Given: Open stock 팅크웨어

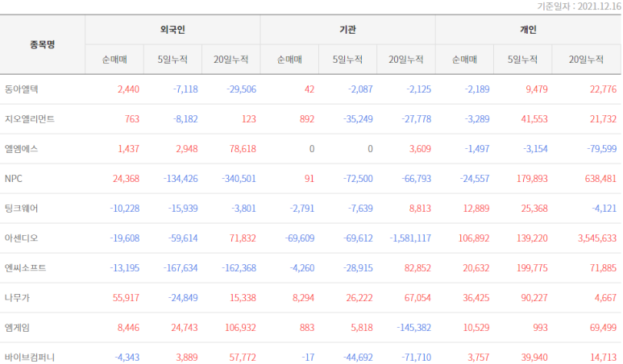Looking at the screenshot, I should click(22, 209).
